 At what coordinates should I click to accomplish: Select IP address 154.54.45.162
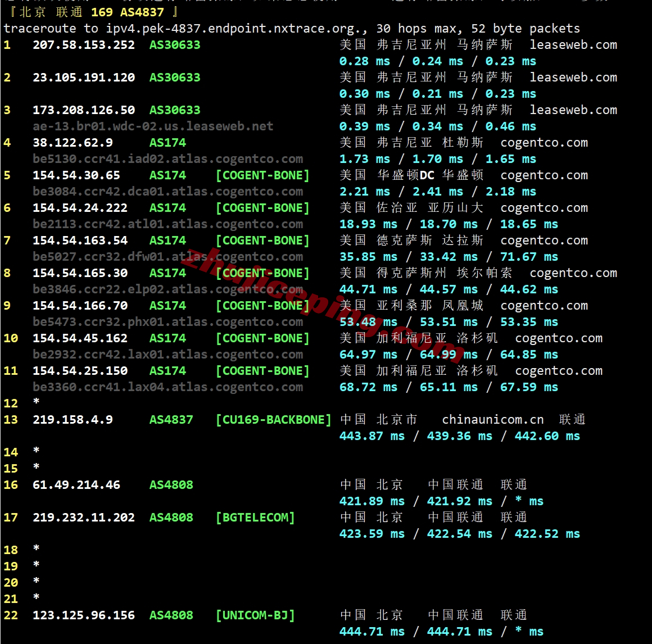[x=80, y=338]
